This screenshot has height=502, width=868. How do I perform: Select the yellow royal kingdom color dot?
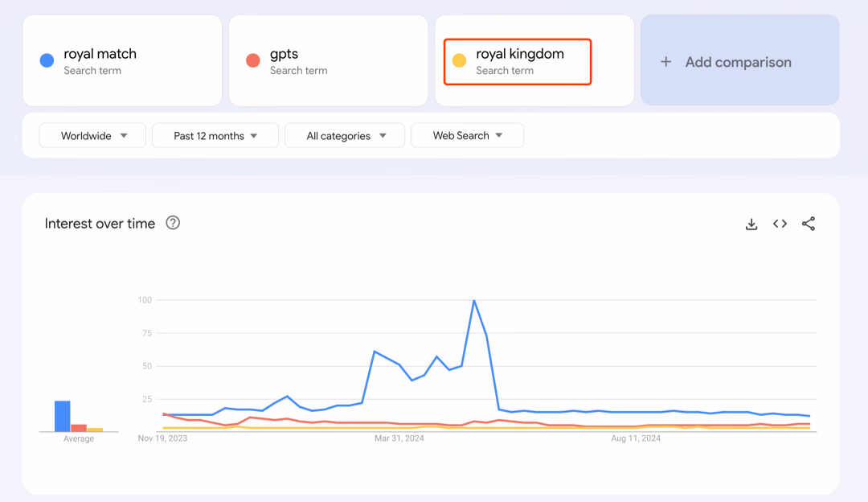click(459, 60)
